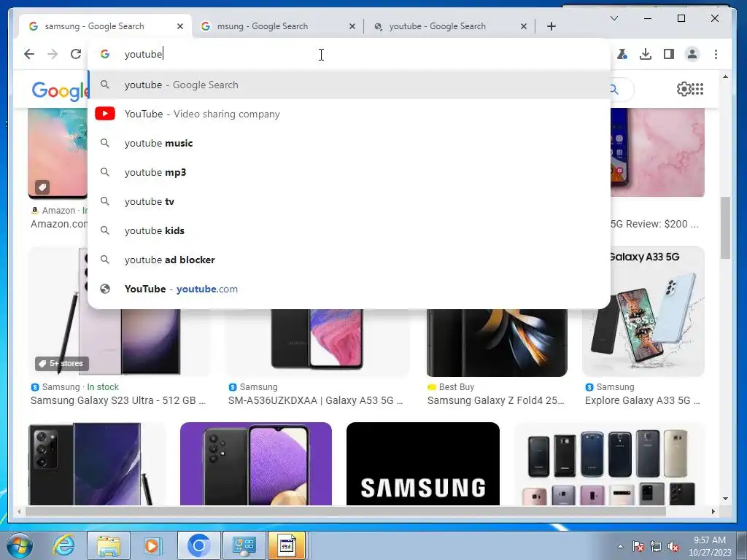Open Samsung Galaxy Z Fold4 link
This screenshot has height=560, width=747.
pyautogui.click(x=495, y=400)
